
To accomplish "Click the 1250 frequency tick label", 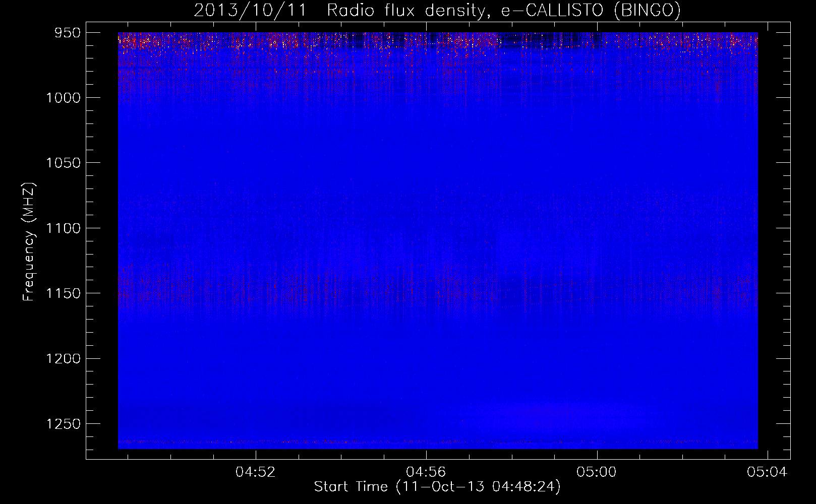I will (63, 424).
